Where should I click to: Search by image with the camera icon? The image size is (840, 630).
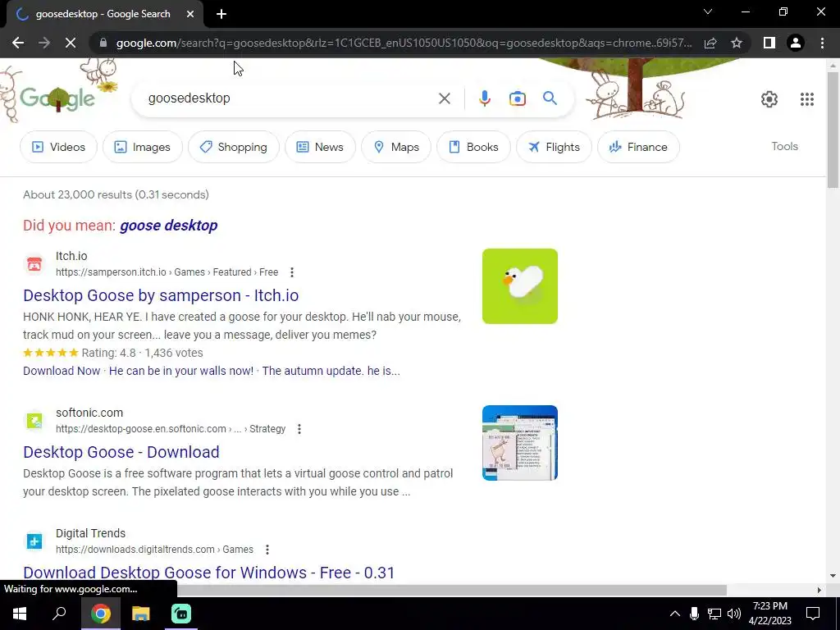coord(517,98)
